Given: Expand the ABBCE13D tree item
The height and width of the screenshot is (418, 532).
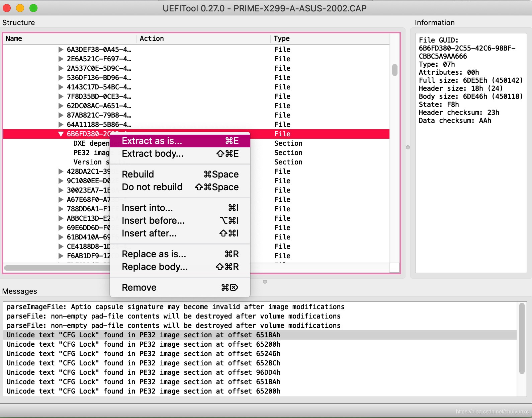Looking at the screenshot, I should [x=61, y=218].
